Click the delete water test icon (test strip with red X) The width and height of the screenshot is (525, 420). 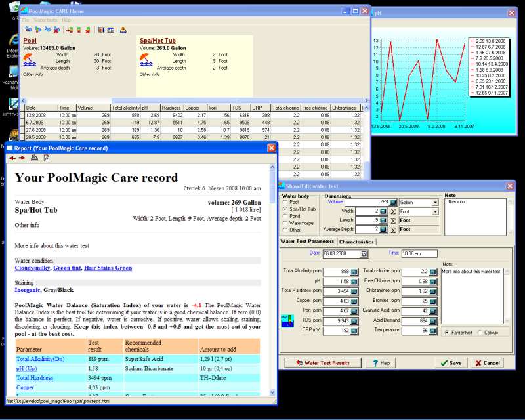[x=88, y=30]
